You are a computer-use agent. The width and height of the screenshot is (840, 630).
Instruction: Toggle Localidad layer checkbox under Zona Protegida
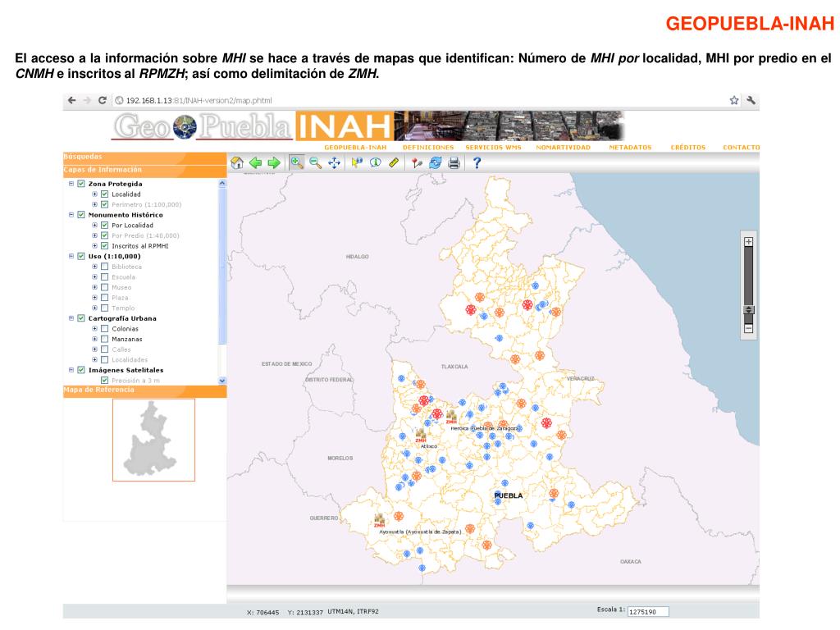[104, 194]
